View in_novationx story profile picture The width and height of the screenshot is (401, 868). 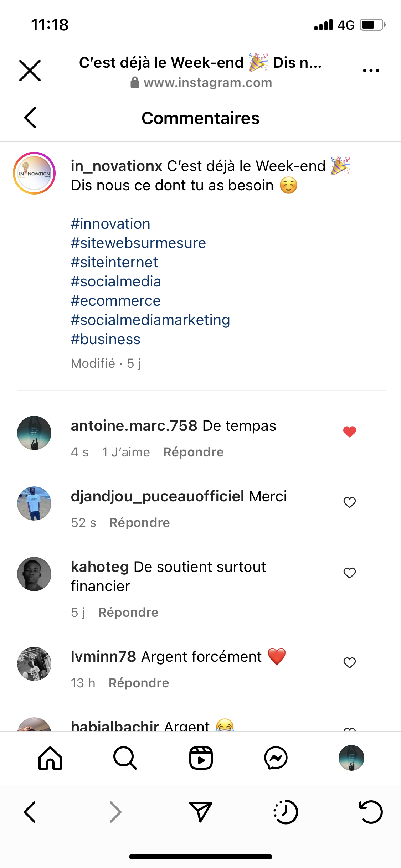pyautogui.click(x=34, y=173)
